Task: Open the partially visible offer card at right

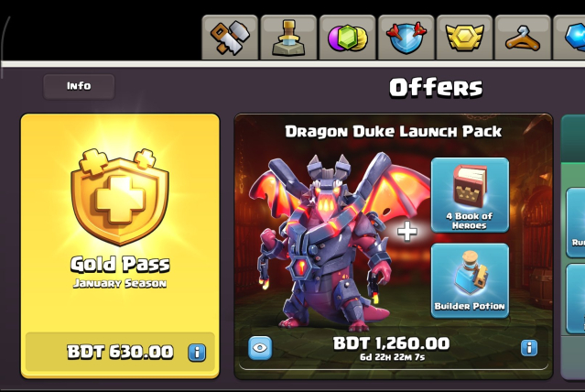Action: pyautogui.click(x=573, y=246)
